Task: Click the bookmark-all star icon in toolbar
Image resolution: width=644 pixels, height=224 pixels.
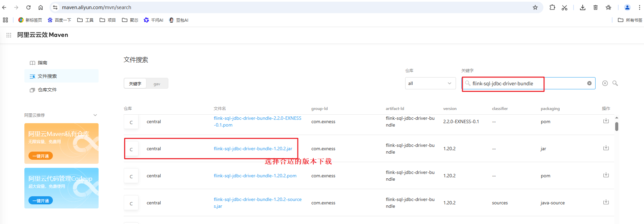Action: click(x=608, y=7)
